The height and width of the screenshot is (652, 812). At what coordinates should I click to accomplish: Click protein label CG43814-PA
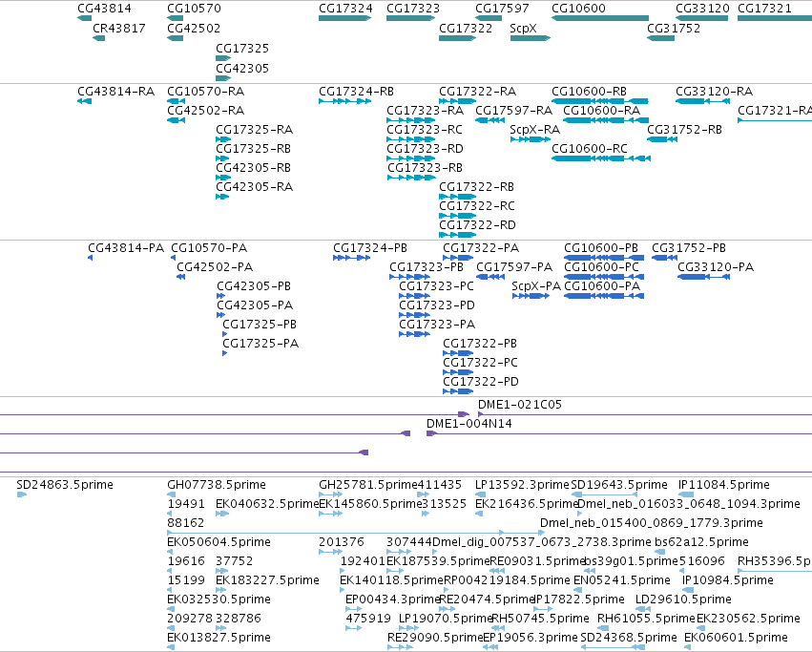126,248
